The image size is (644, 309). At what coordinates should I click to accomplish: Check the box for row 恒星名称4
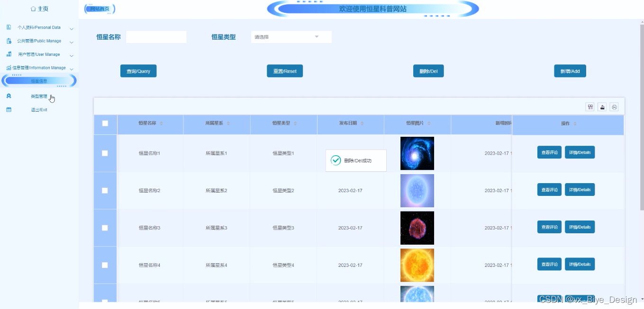point(105,265)
